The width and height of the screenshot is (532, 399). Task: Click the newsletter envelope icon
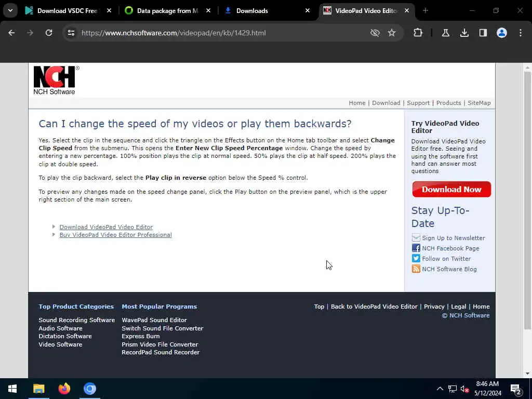tap(416, 237)
